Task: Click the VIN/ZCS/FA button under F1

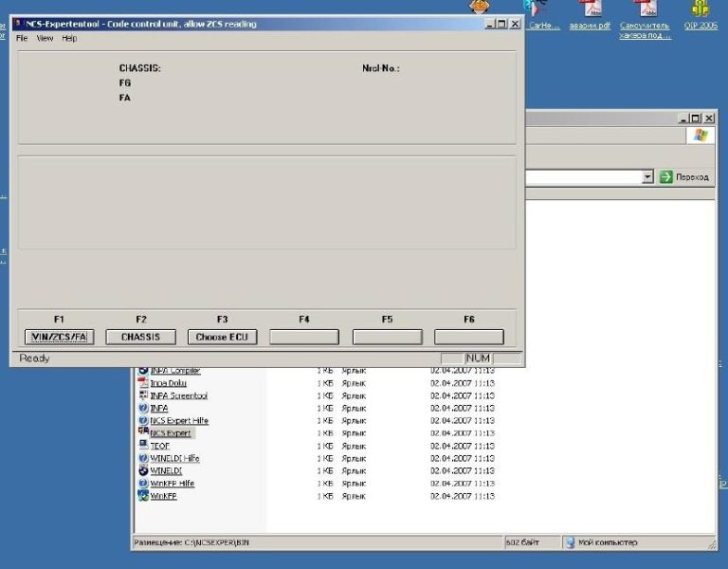Action: pos(60,337)
